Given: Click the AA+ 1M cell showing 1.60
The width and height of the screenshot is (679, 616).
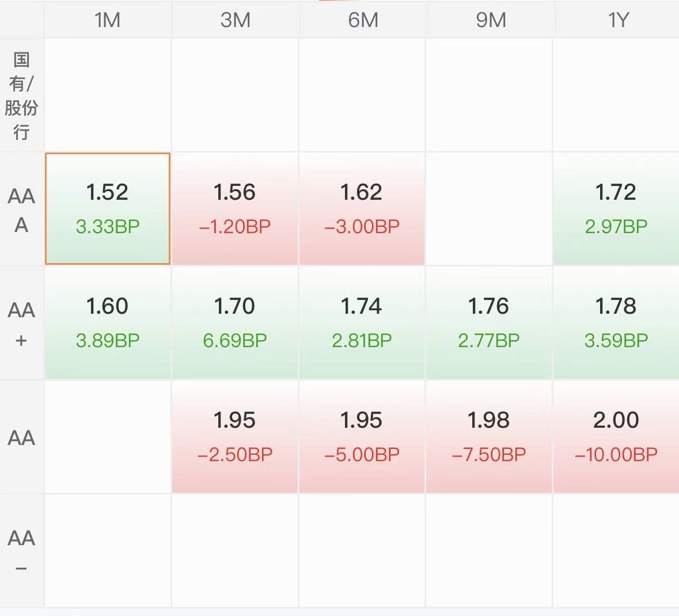Looking at the screenshot, I should [x=108, y=322].
